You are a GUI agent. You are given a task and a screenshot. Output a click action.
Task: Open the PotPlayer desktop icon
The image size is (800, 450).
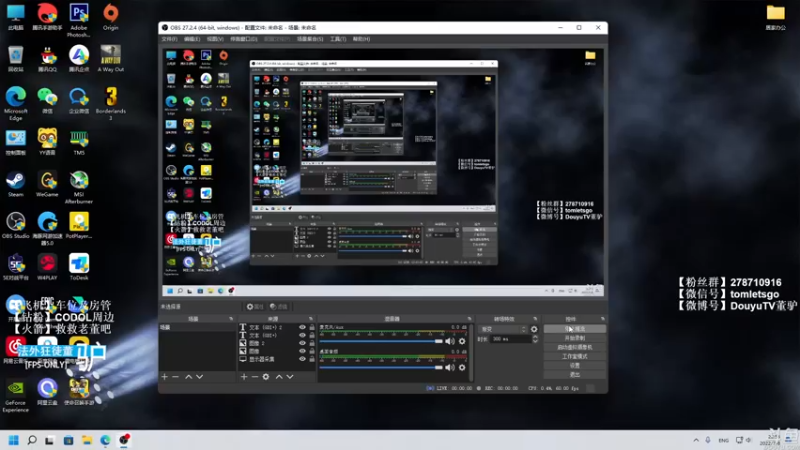click(79, 226)
